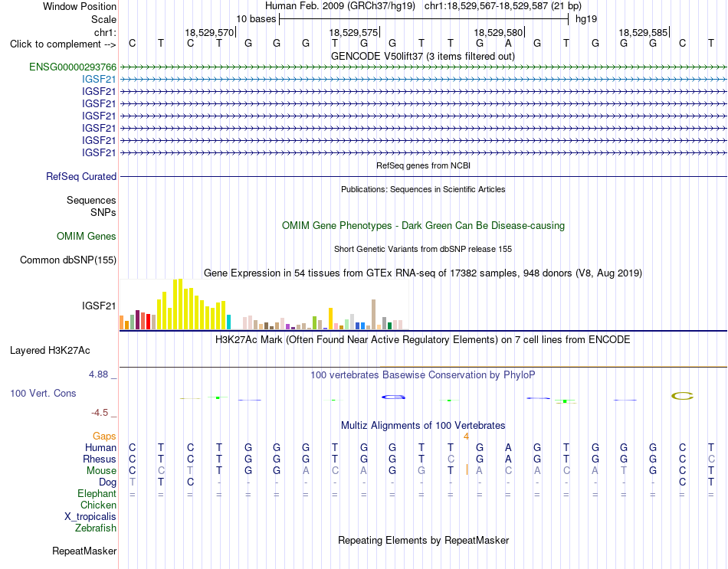The image size is (728, 569).
Task: Click the '10 bases' scale text
Action: [256, 19]
